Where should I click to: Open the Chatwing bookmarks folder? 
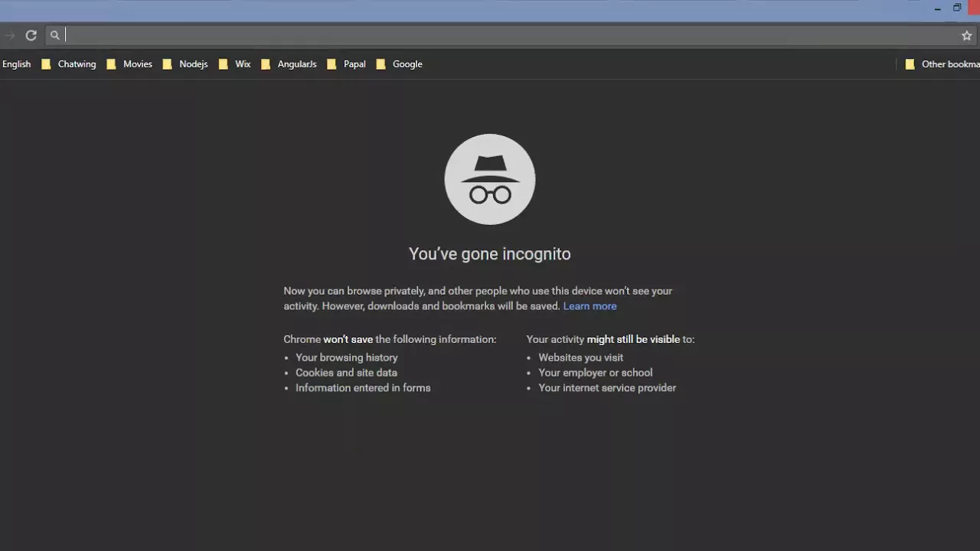(69, 64)
